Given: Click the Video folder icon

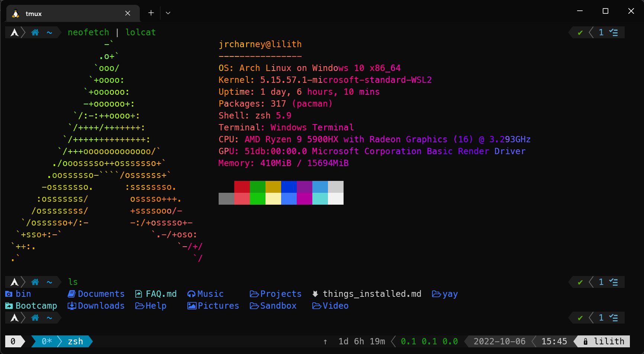Looking at the screenshot, I should pos(317,306).
